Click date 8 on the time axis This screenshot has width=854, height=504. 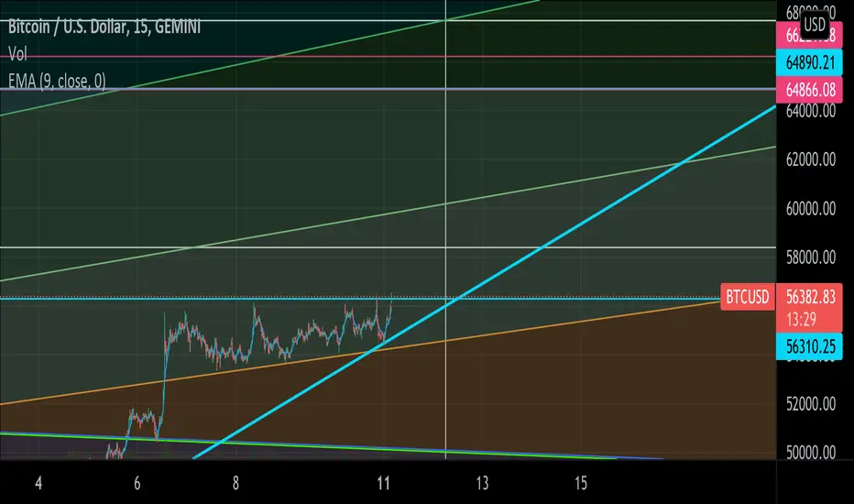click(235, 483)
